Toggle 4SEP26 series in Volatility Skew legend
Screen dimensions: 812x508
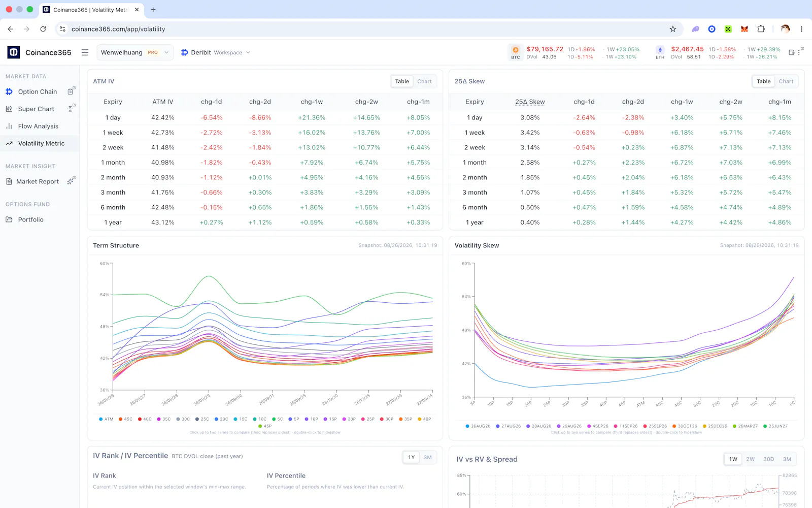(x=597, y=426)
